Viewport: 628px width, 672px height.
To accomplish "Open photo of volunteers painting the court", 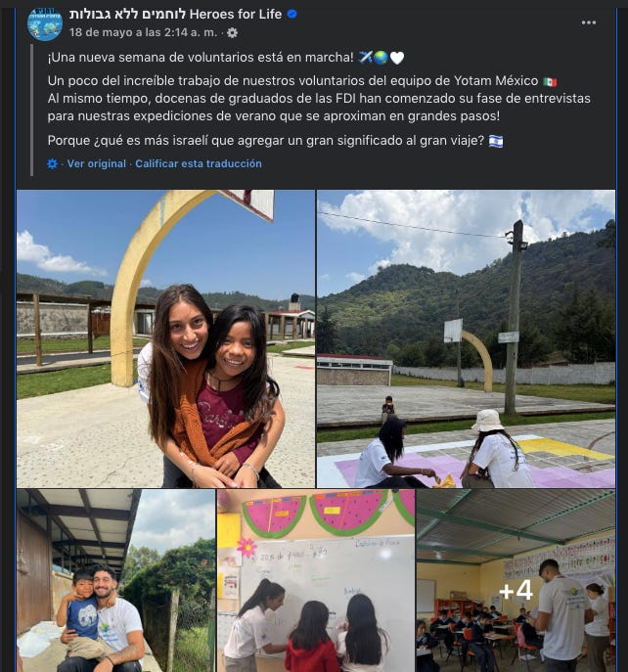I will pos(466,338).
